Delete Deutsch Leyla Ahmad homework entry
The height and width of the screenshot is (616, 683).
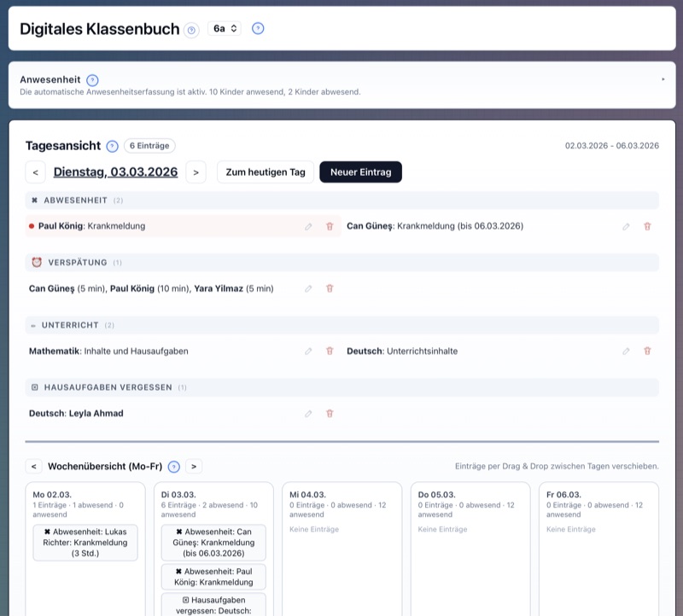tap(330, 414)
